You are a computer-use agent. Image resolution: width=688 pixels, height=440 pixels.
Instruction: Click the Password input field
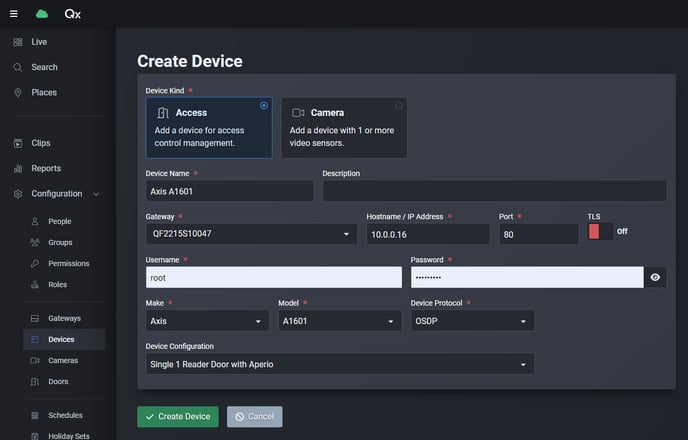coord(527,277)
